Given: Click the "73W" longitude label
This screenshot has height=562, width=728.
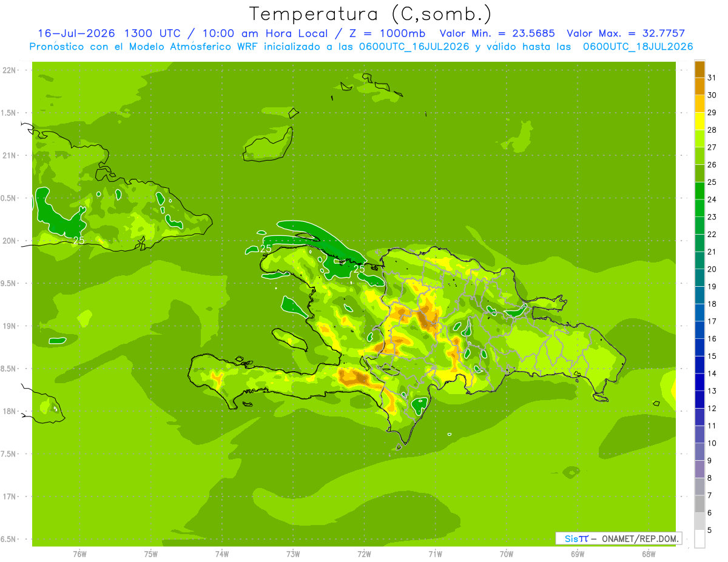Looking at the screenshot, I should (293, 555).
